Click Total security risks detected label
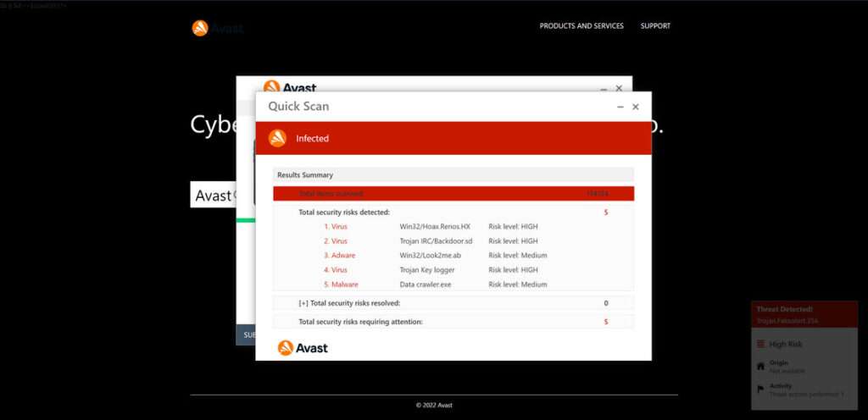This screenshot has width=868, height=420. pyautogui.click(x=344, y=213)
